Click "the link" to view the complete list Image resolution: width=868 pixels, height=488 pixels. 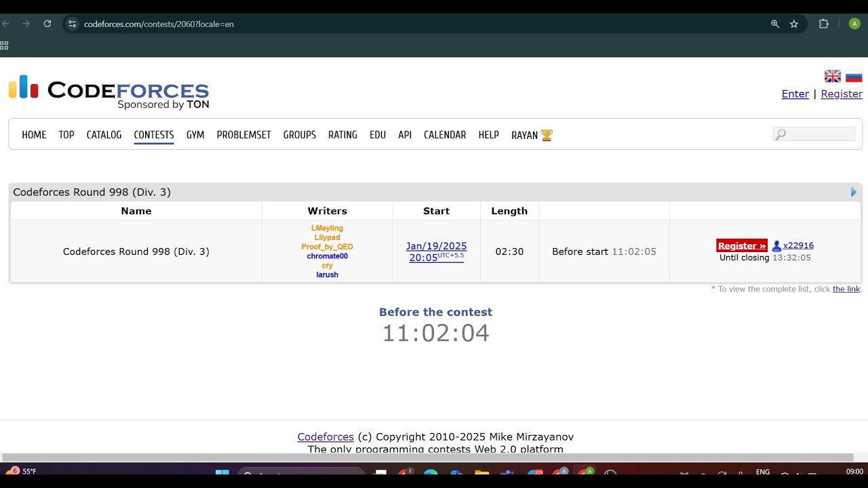click(x=846, y=289)
